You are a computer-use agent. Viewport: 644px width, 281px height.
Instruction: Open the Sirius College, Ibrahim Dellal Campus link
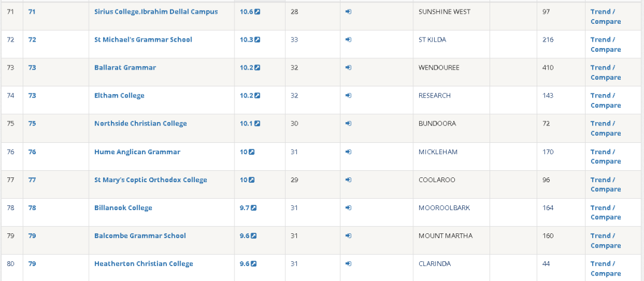click(156, 12)
